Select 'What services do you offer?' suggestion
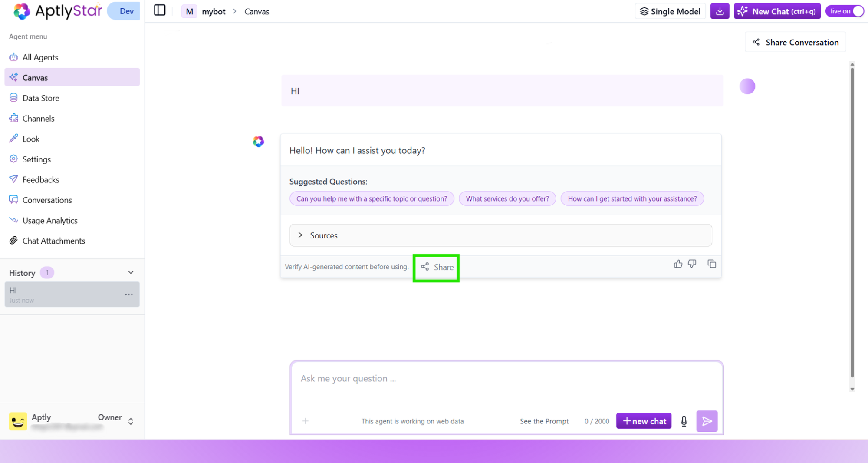Screen dimensions: 868x463 (507, 198)
